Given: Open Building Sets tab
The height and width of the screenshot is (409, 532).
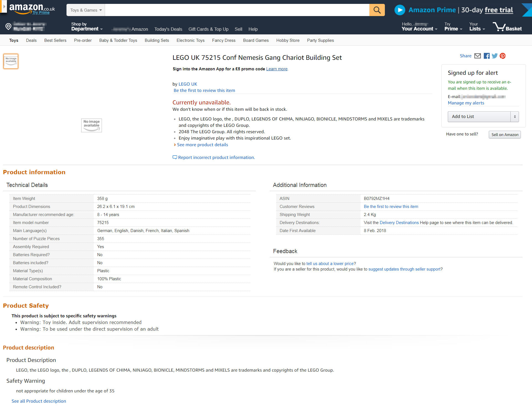Looking at the screenshot, I should [157, 40].
